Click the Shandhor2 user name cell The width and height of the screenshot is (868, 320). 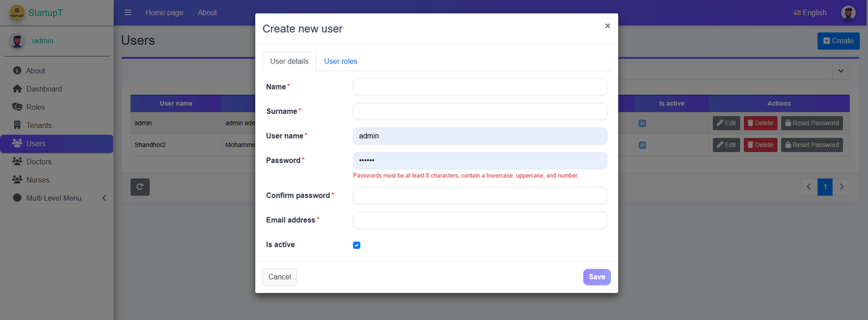(176, 145)
